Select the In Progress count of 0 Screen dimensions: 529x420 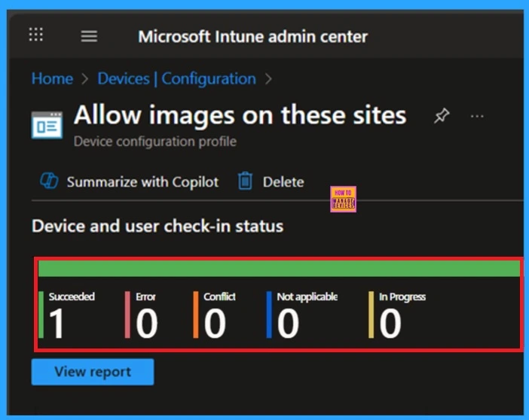pos(390,324)
